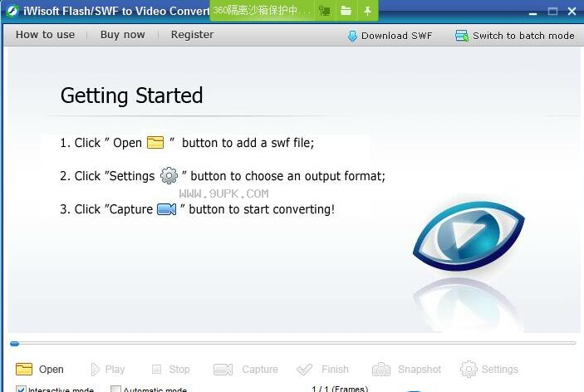The image size is (584, 392).
Task: Click the large blue eye play logo
Action: pos(469,235)
